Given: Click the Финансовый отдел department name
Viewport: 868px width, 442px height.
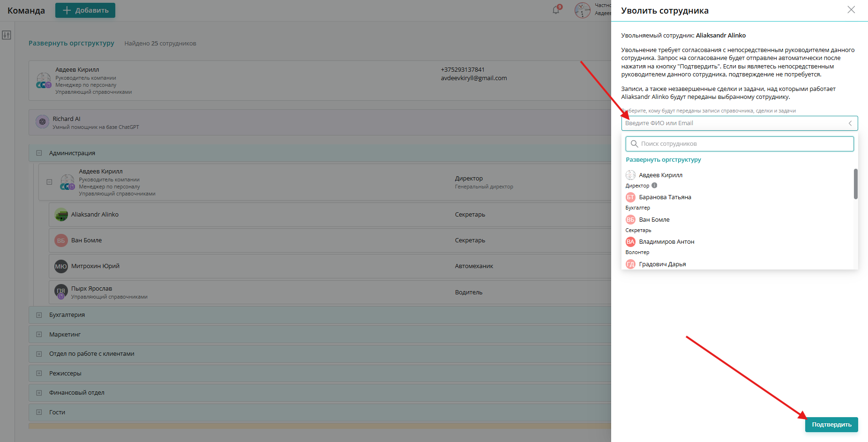Looking at the screenshot, I should point(77,393).
